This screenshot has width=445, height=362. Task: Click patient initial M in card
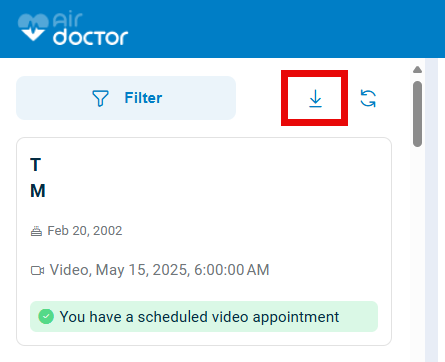coord(38,191)
